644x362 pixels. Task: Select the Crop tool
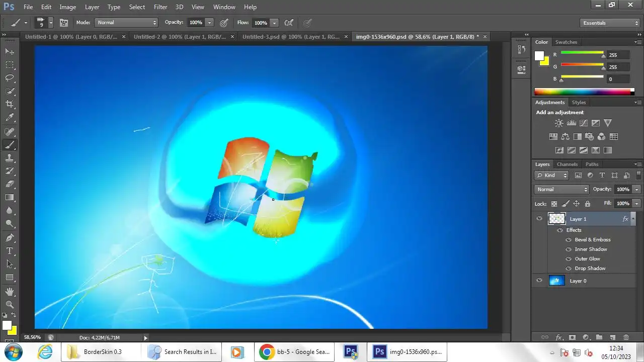[10, 104]
